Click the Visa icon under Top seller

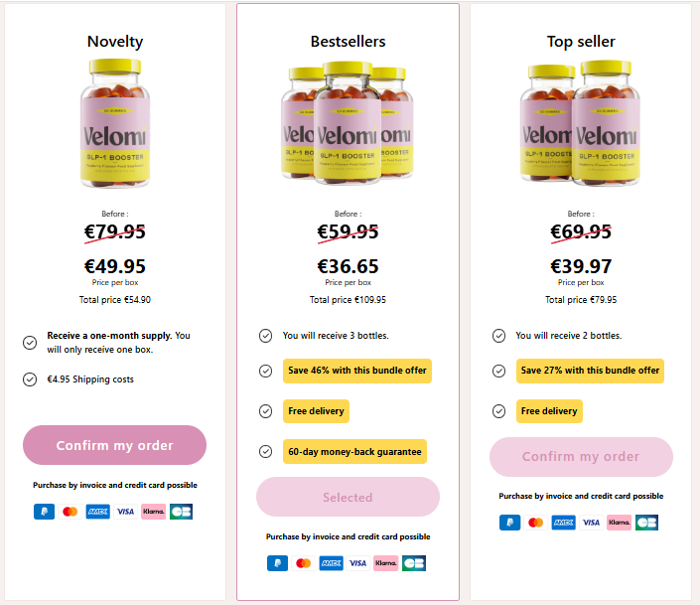tap(591, 523)
